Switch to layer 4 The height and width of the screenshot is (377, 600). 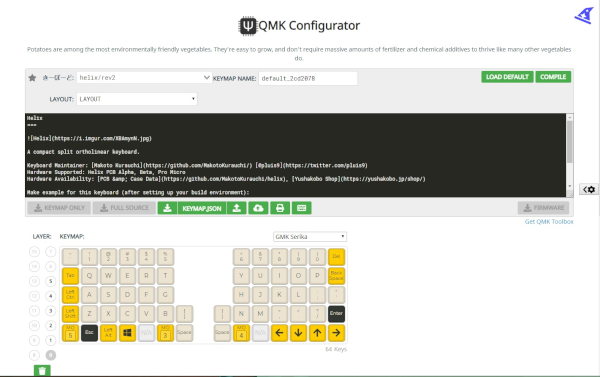[51, 296]
